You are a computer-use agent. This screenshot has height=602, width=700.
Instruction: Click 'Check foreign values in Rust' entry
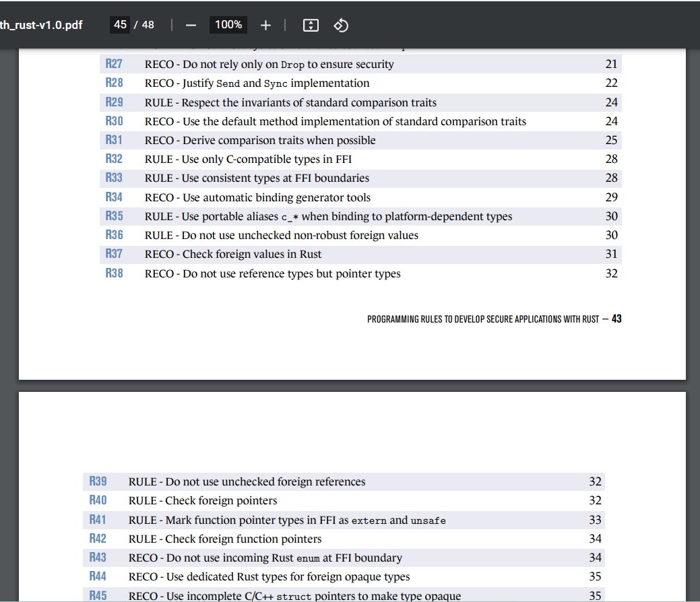(x=233, y=255)
